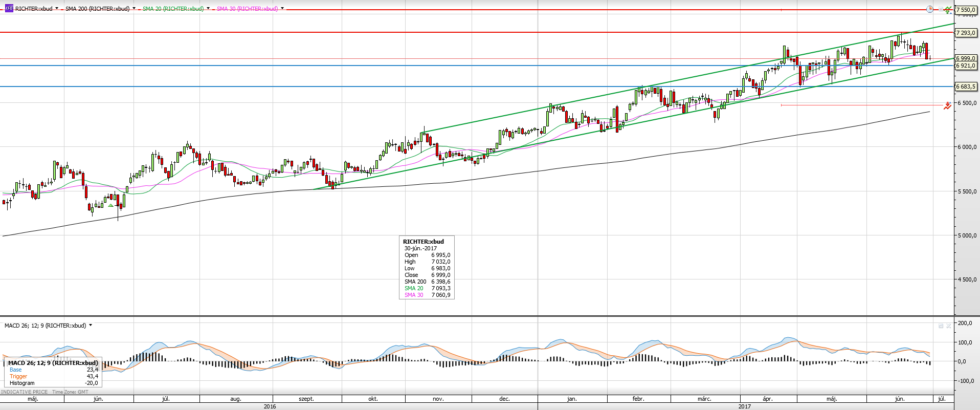Click the 'máj.' 2016 month label on time axis
The width and height of the screenshot is (980, 410).
pyautogui.click(x=33, y=399)
